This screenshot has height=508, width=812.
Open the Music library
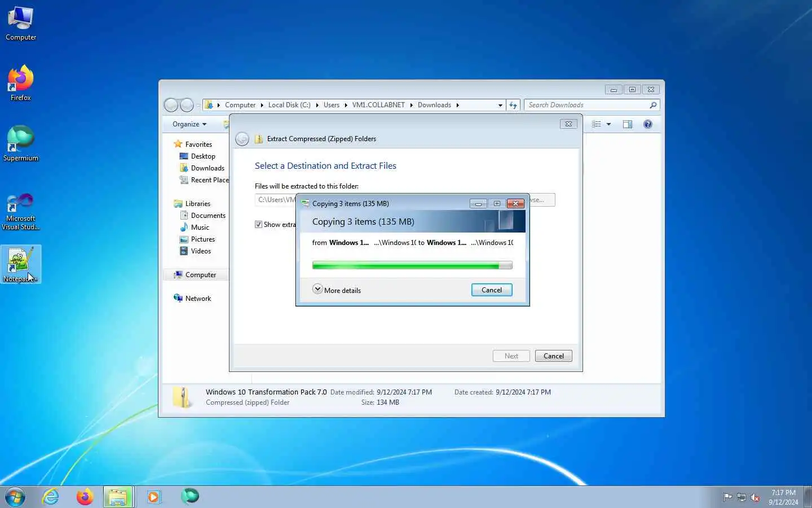pyautogui.click(x=195, y=227)
